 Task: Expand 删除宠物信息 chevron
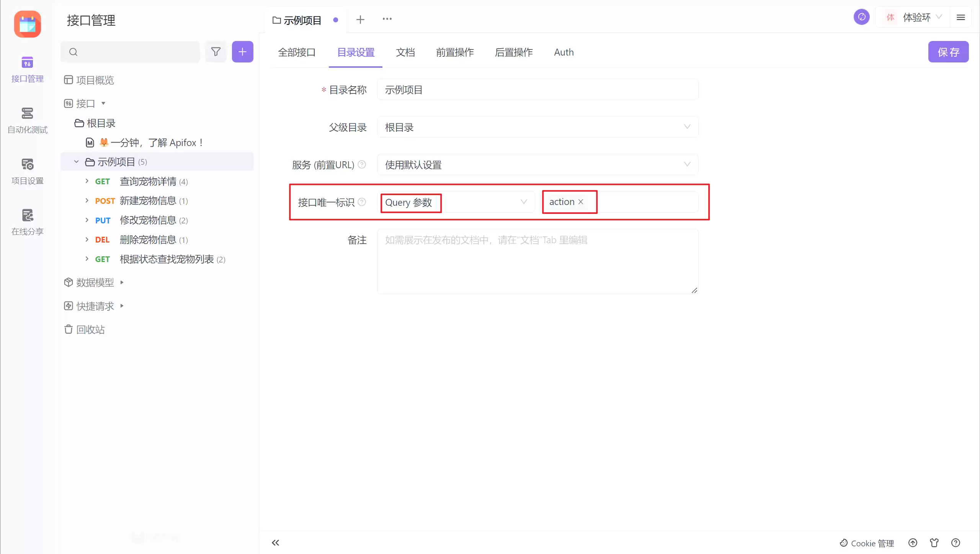coord(87,239)
